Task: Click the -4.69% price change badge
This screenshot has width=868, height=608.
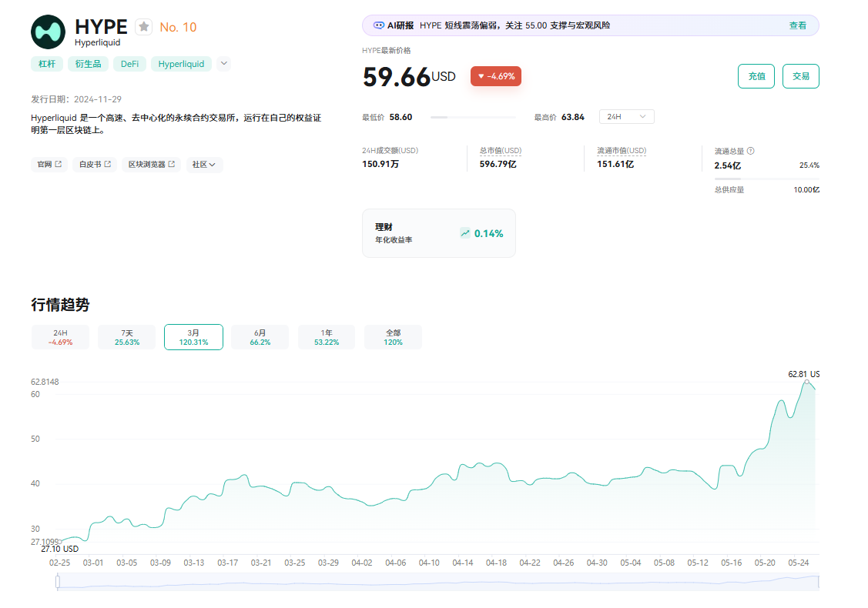Action: [x=496, y=76]
